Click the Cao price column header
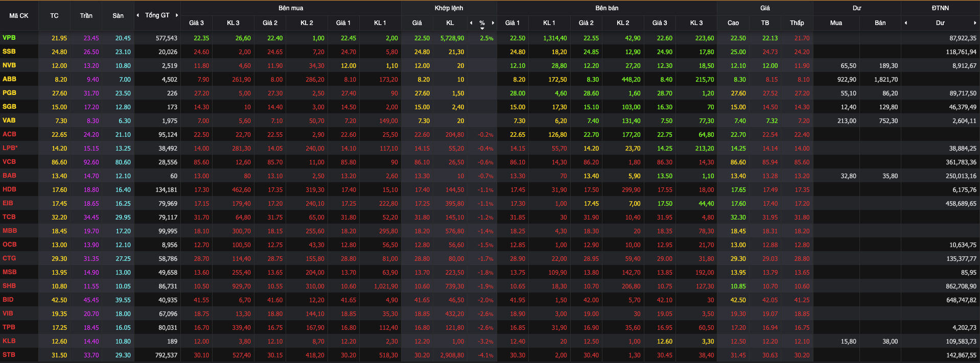The height and width of the screenshot is (363, 980). click(x=733, y=23)
